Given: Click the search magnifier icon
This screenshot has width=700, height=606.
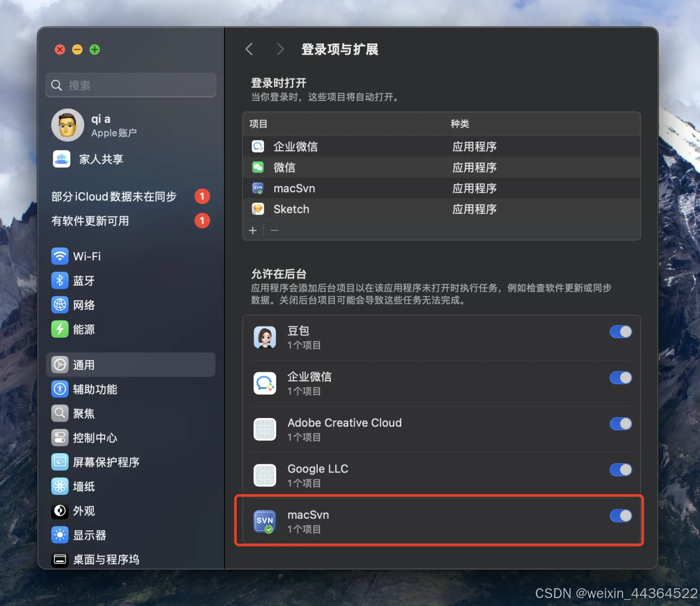Looking at the screenshot, I should tap(56, 85).
